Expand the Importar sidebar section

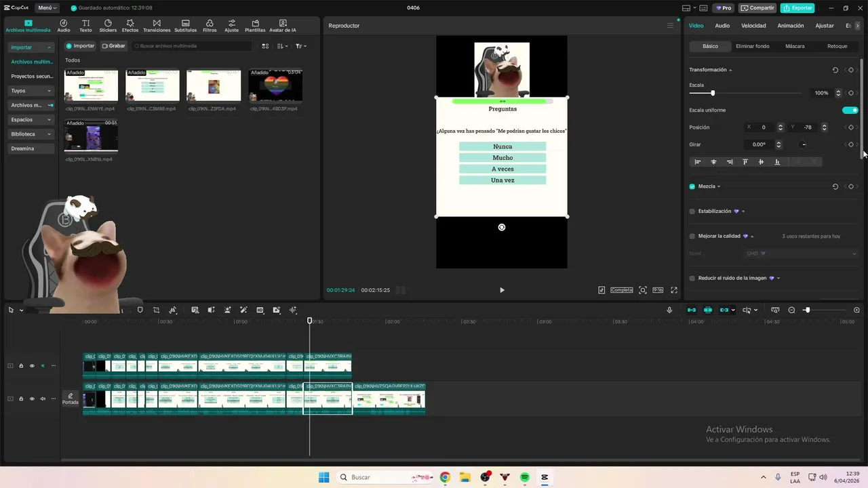[x=31, y=47]
